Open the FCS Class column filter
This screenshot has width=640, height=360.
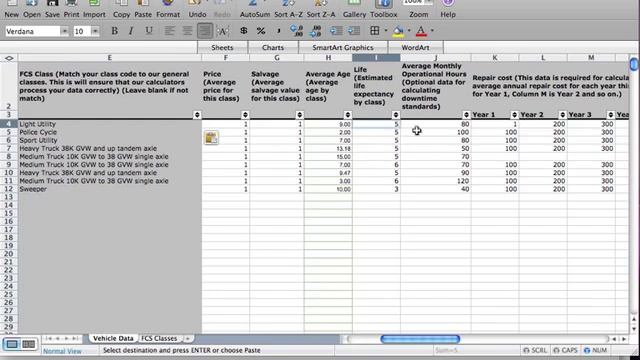click(x=197, y=115)
